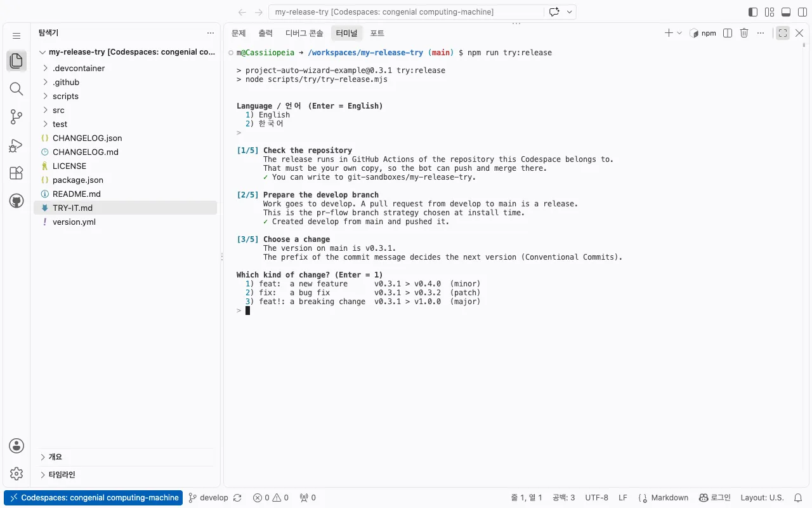Screen dimensions: 812x508
Task: Open the customize layout control
Action: tap(769, 12)
